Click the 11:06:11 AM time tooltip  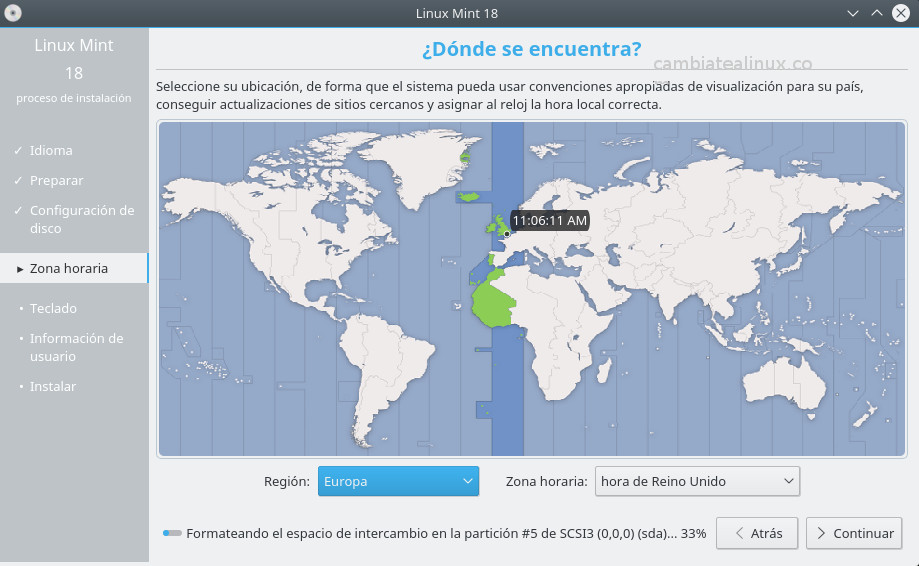(549, 221)
